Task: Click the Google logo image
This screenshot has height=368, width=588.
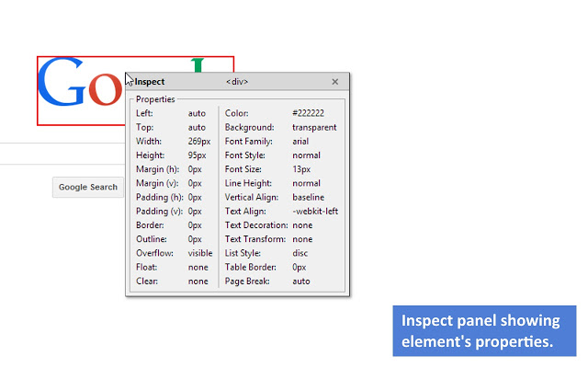Action: [x=135, y=91]
